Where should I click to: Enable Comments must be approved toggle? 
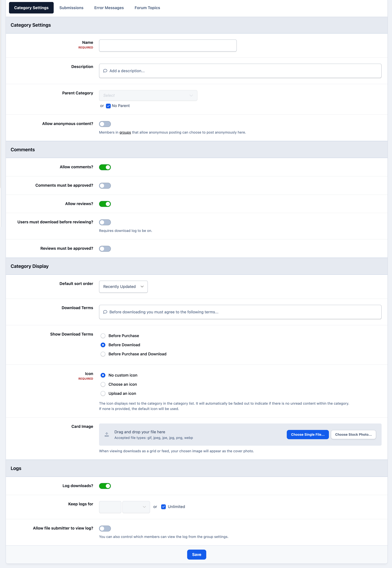point(105,186)
